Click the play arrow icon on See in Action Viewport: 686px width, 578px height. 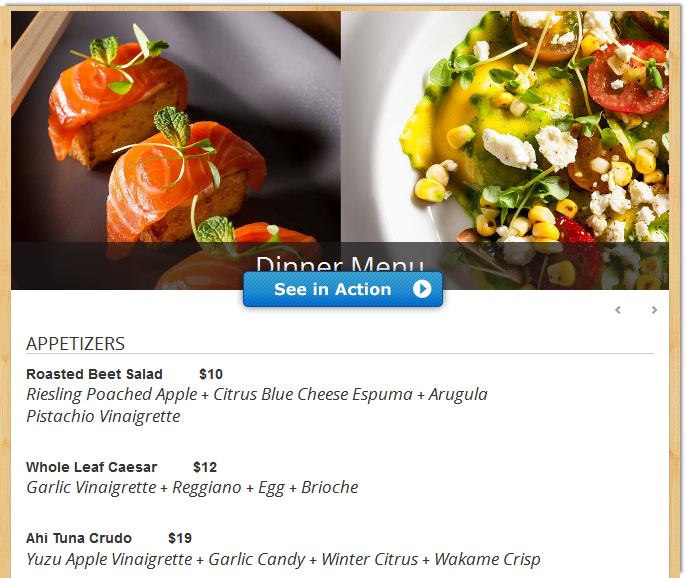[422, 289]
